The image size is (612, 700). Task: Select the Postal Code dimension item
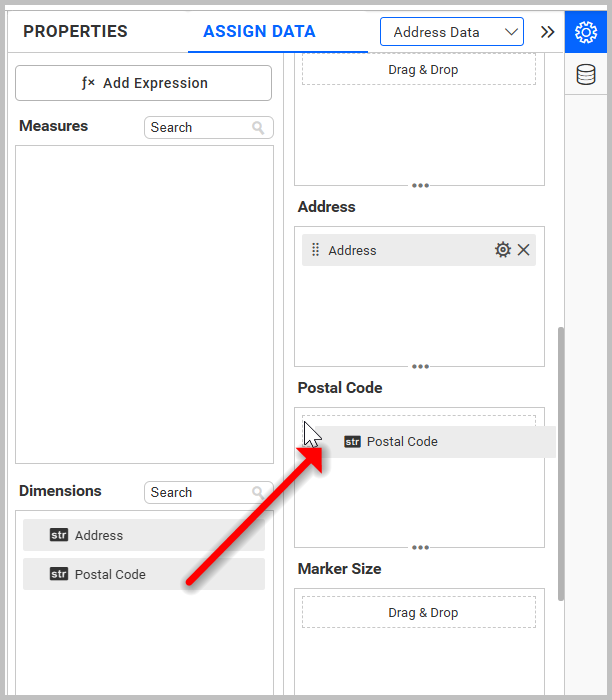tap(144, 574)
